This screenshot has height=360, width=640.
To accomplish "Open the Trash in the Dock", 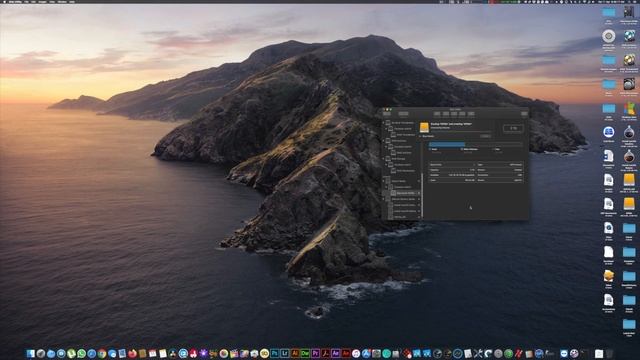I will [609, 353].
